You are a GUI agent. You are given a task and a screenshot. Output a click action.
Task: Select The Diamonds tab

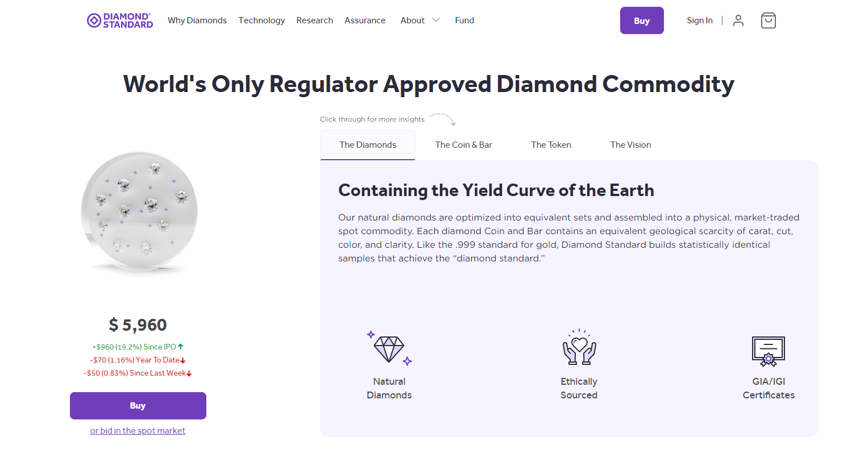(x=368, y=145)
